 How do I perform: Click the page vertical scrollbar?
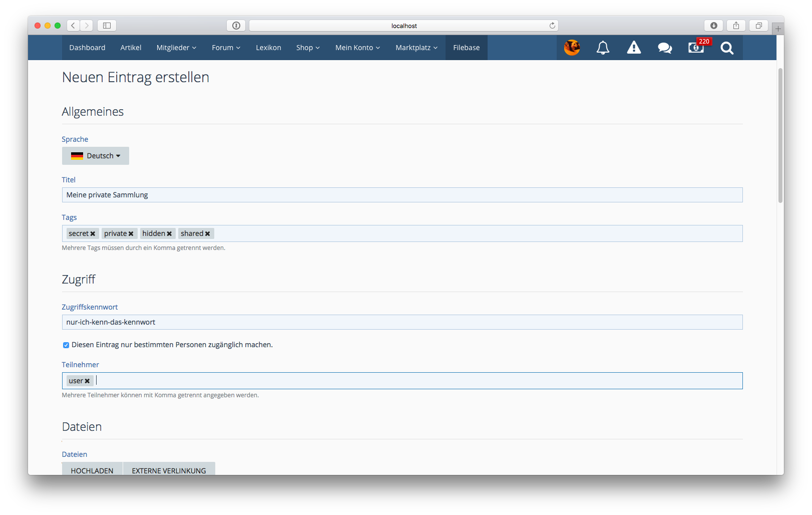[x=780, y=135]
